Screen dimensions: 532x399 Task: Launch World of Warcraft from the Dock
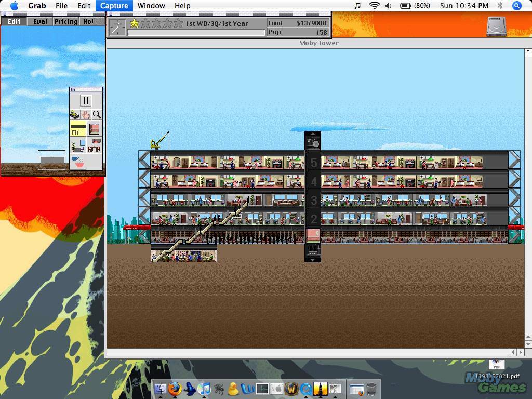(x=291, y=389)
